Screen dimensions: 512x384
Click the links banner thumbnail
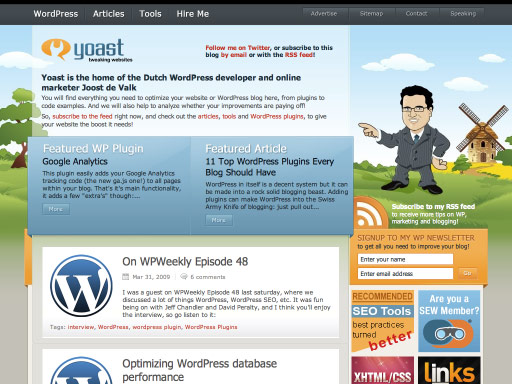pos(449,370)
